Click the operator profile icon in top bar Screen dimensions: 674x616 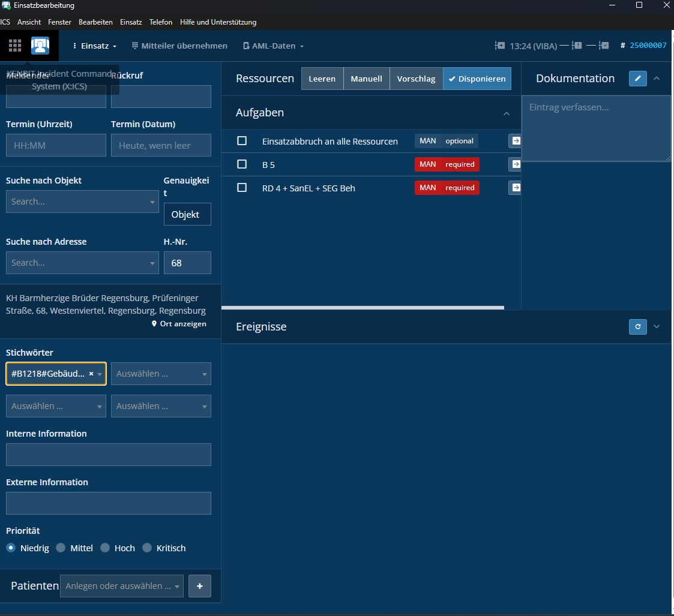click(x=40, y=46)
